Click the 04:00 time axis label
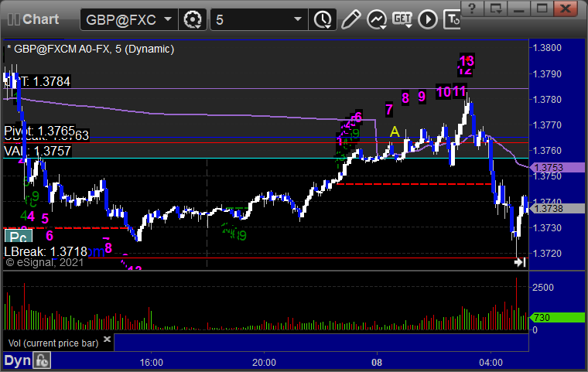Viewport: 588px width, 372px height. click(x=491, y=363)
